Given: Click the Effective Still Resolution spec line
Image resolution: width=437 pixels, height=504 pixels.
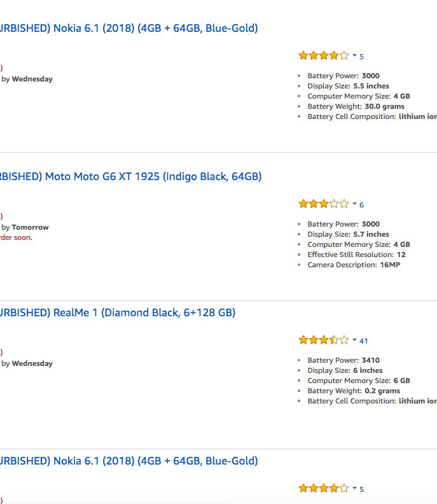Looking at the screenshot, I should [x=356, y=255].
